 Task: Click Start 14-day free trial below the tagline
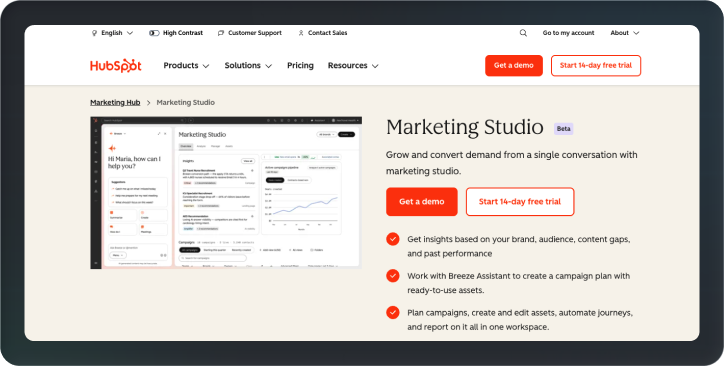pos(520,202)
